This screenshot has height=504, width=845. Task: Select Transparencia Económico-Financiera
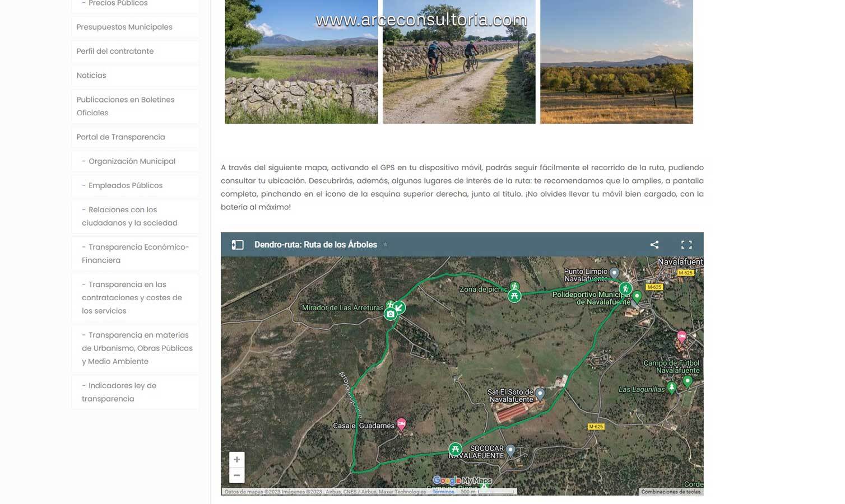pos(135,254)
